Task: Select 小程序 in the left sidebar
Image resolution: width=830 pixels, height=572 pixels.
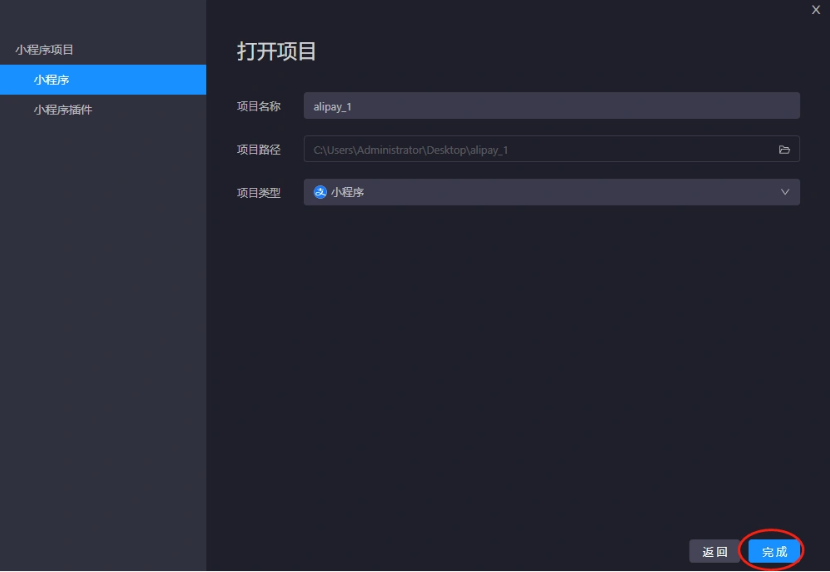Action: point(103,80)
